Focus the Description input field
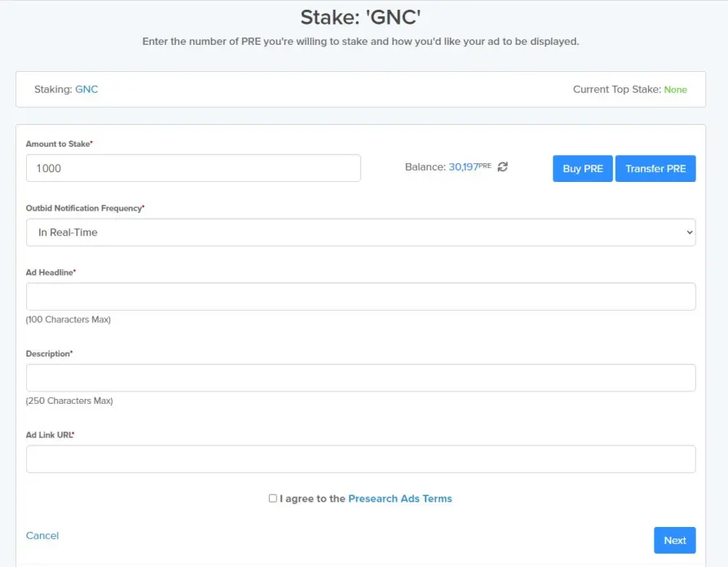This screenshot has width=728, height=567. [361, 378]
